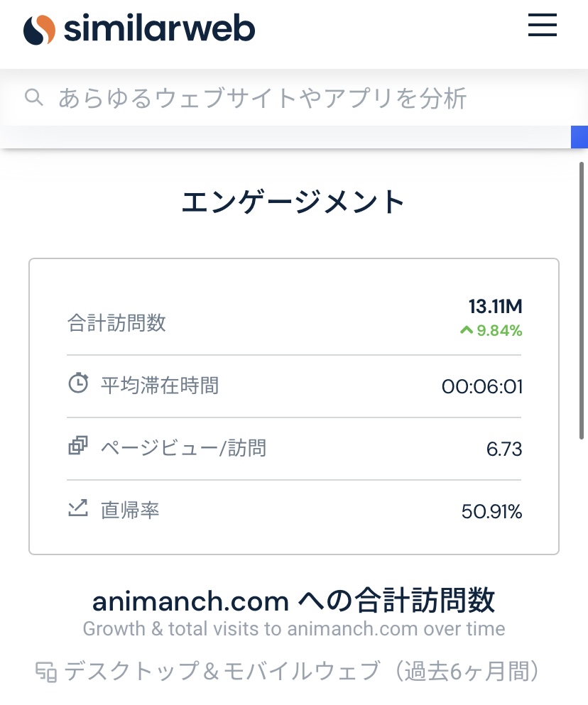Click the Similarweb logo icon
Viewport: 588px width, 705px height.
pyautogui.click(x=39, y=30)
